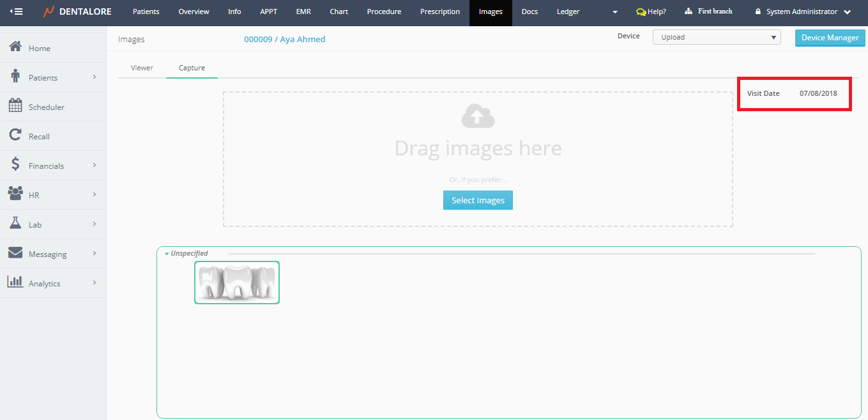Click the Messaging envelope icon

pos(15,254)
